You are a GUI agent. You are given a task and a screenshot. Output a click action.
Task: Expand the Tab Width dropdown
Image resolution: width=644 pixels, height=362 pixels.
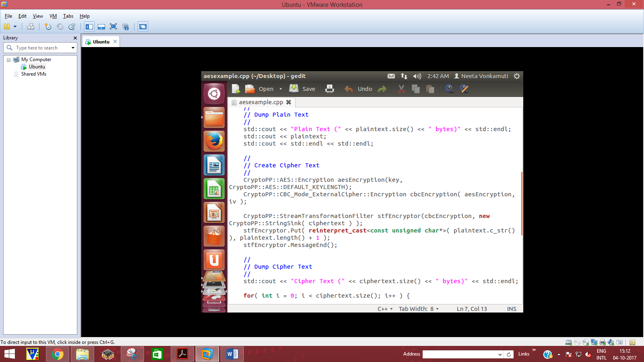[x=419, y=309]
